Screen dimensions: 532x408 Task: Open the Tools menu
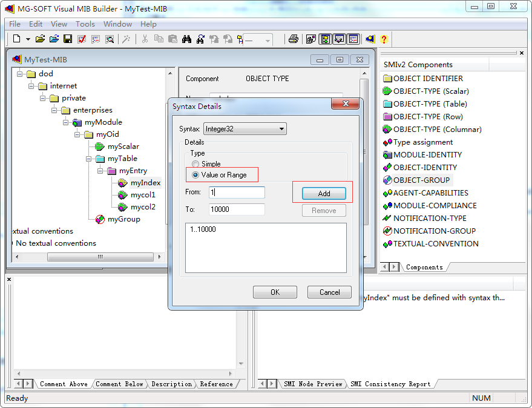coord(85,24)
